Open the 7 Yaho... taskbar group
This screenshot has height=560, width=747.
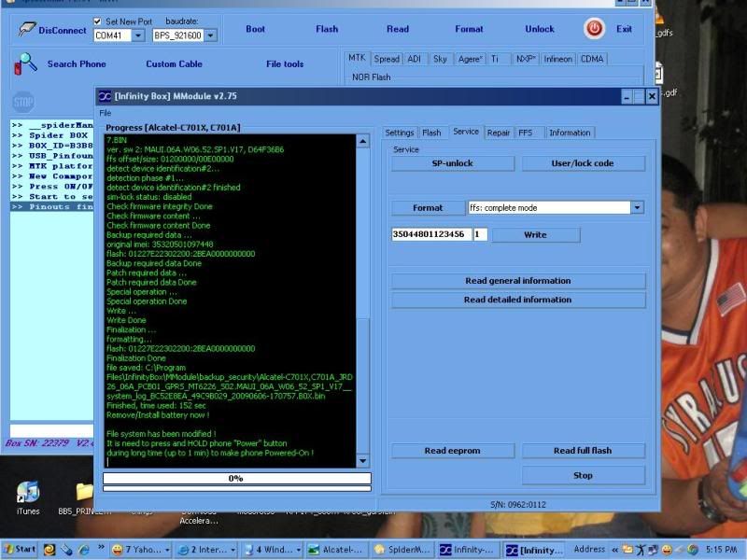coord(140,550)
